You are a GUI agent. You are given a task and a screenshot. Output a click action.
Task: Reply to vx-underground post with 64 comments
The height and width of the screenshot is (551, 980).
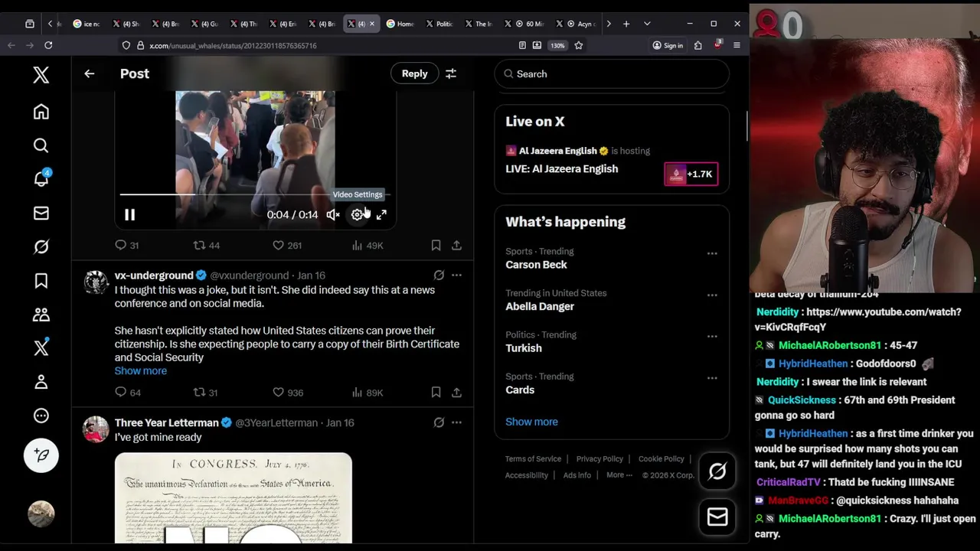(128, 393)
